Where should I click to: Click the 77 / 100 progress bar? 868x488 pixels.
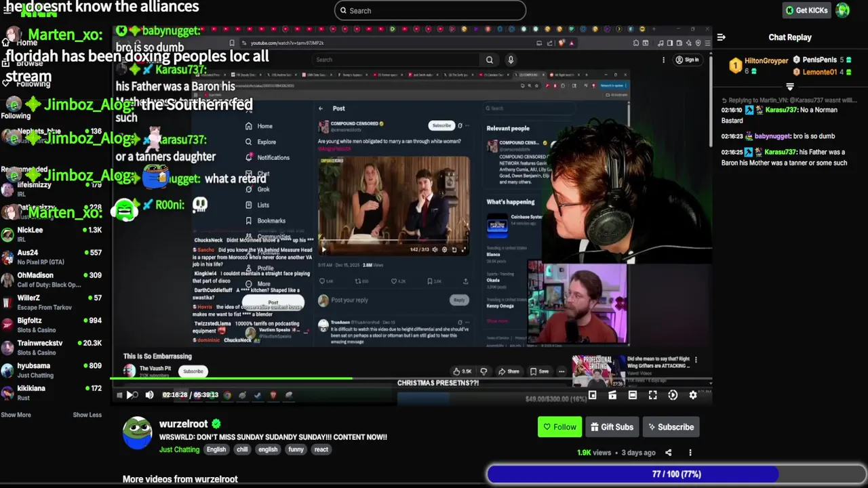(676, 474)
